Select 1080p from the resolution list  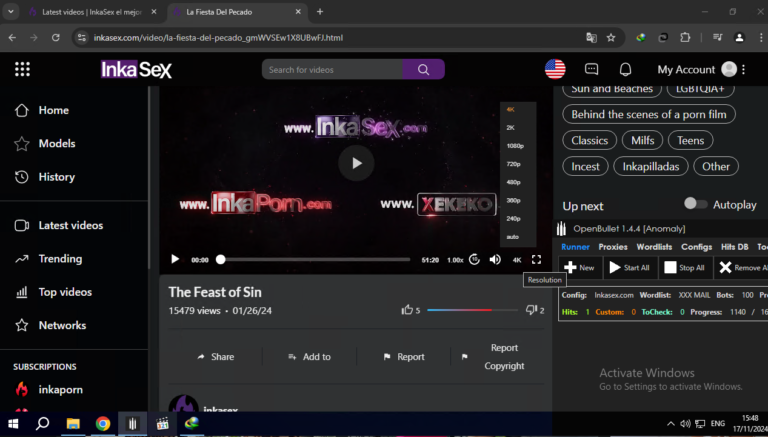tap(514, 145)
